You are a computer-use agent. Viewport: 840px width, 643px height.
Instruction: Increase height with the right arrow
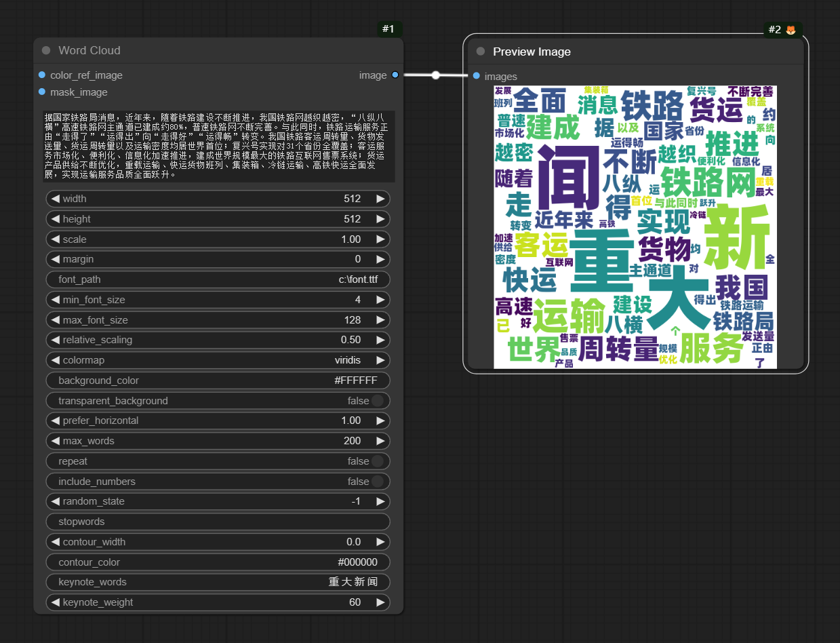(x=381, y=219)
